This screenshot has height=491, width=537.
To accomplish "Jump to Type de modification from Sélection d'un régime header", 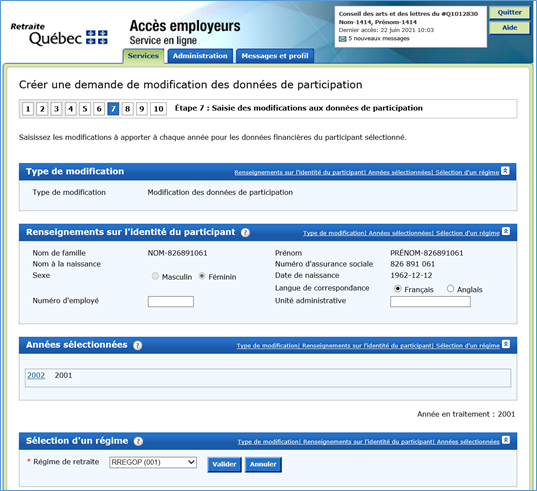I will click(x=269, y=442).
